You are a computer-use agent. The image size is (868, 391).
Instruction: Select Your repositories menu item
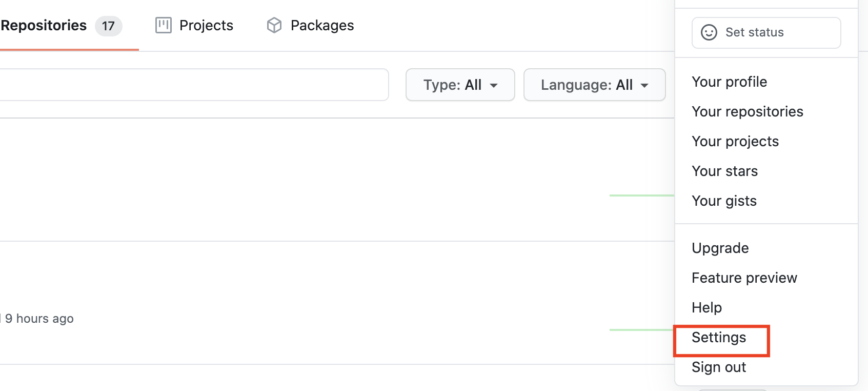pos(747,111)
